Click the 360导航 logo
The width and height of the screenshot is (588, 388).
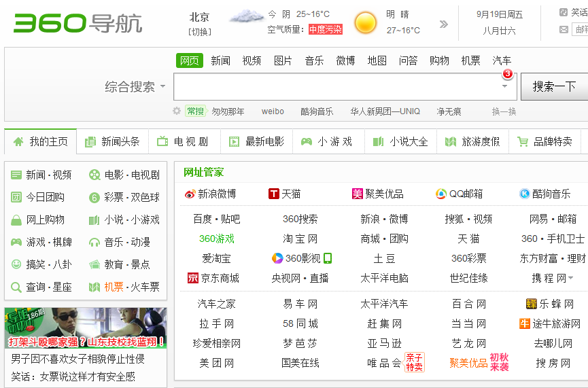tap(77, 23)
